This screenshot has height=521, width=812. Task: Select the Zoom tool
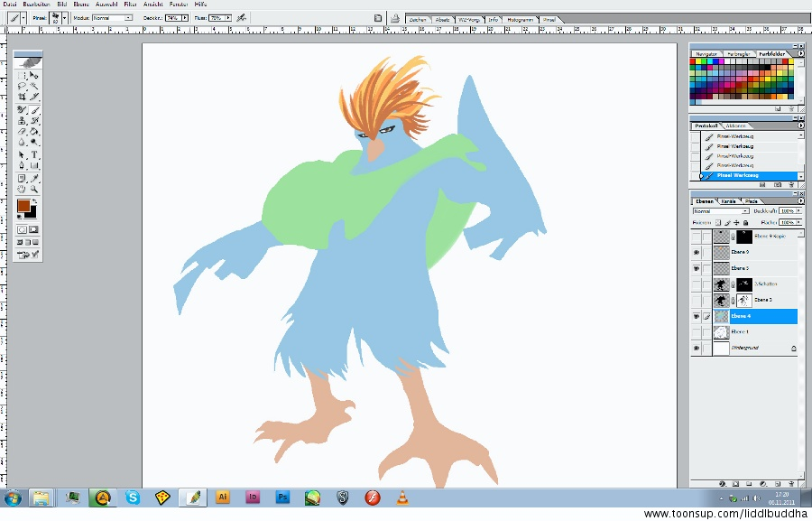pyautogui.click(x=34, y=190)
